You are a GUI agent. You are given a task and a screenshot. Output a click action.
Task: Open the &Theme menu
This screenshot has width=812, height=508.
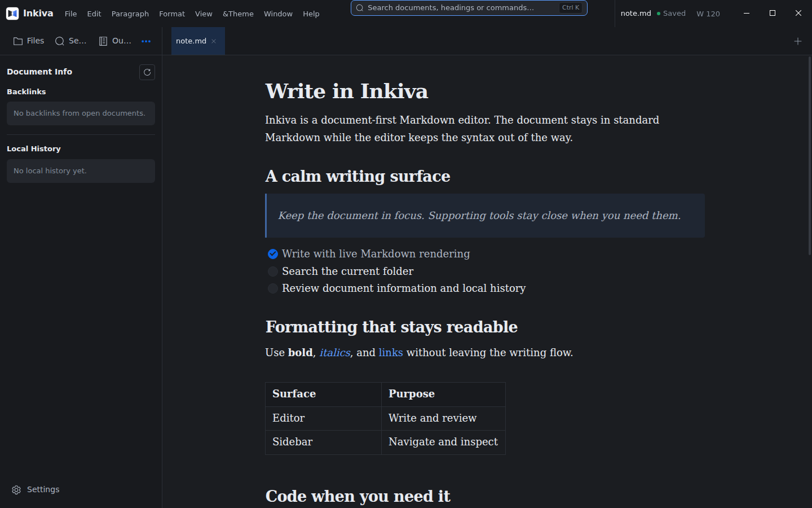[238, 14]
